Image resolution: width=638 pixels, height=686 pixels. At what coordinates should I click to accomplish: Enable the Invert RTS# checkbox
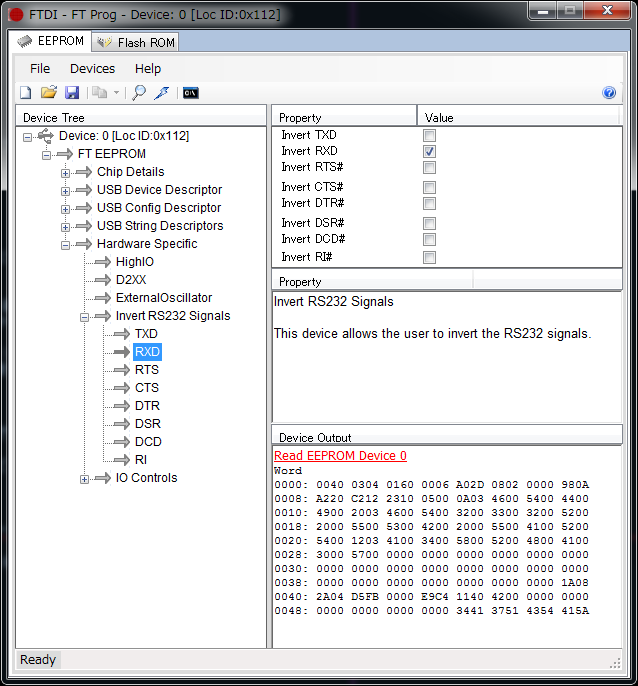point(429,167)
